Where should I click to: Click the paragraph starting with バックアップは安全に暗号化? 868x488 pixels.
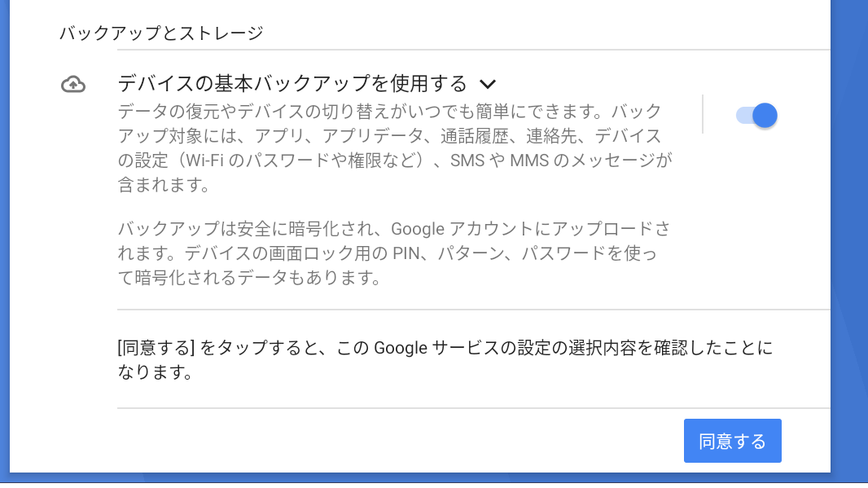point(393,253)
